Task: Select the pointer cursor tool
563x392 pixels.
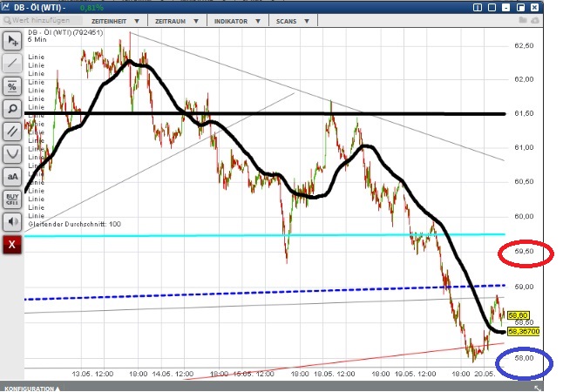Action: coord(12,41)
